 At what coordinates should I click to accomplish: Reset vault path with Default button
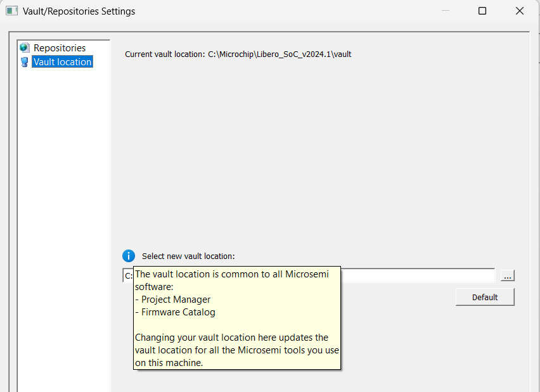coord(485,298)
